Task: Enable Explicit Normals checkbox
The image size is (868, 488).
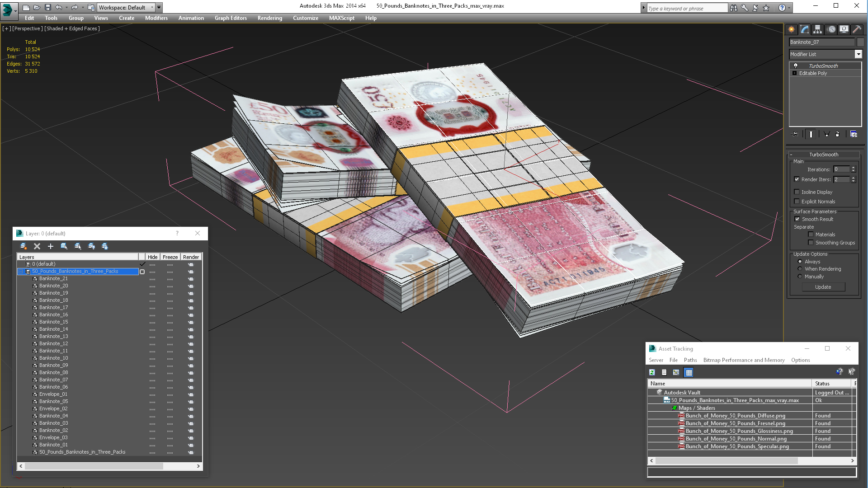Action: click(x=797, y=202)
